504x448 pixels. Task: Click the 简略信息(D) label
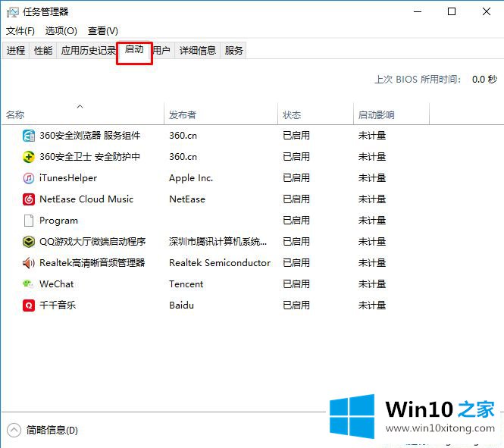[52, 430]
